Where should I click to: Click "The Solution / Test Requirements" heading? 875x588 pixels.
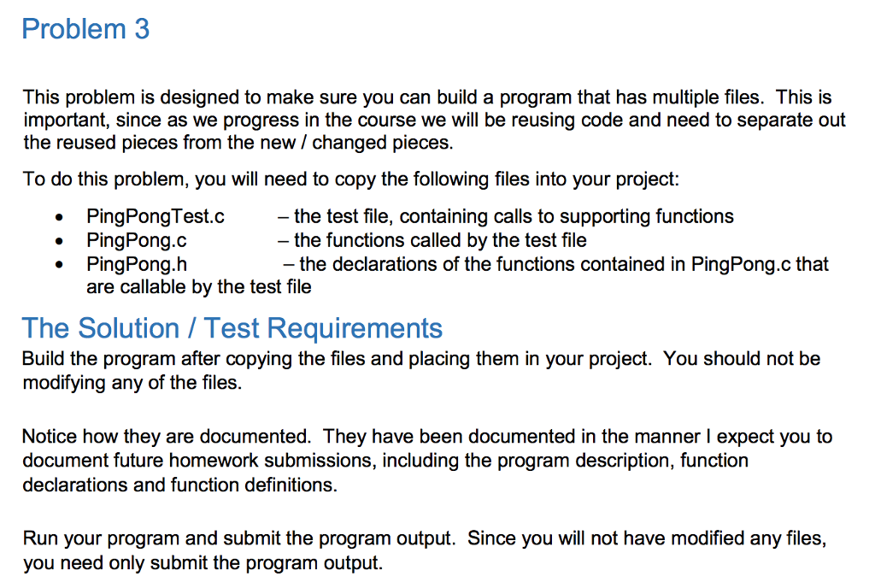tap(232, 328)
